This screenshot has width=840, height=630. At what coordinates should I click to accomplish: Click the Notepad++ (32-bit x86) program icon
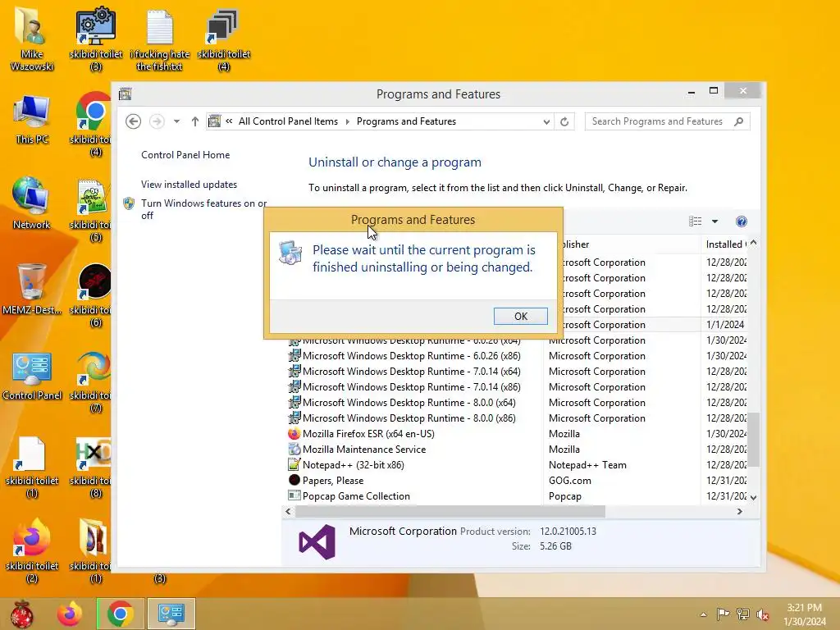pyautogui.click(x=294, y=464)
